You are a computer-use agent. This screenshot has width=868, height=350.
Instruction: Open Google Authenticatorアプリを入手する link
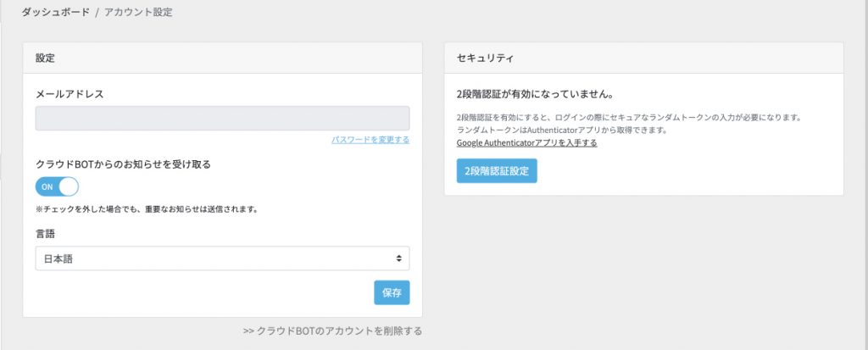(x=526, y=143)
